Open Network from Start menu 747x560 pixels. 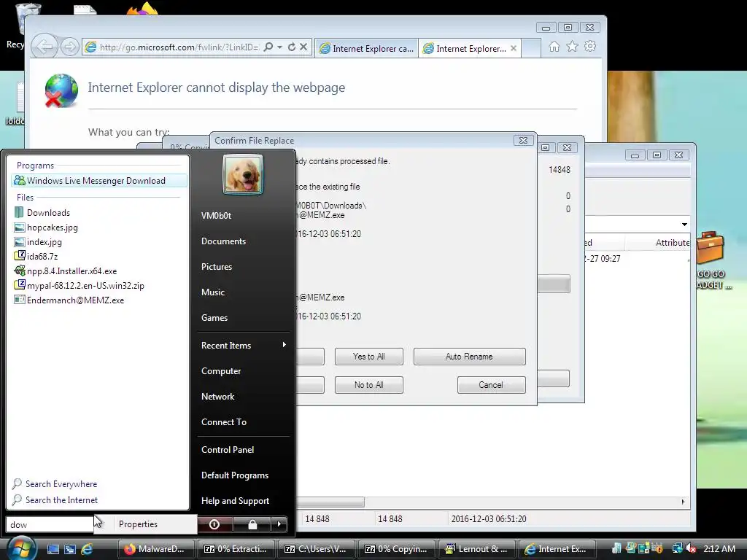pos(217,397)
